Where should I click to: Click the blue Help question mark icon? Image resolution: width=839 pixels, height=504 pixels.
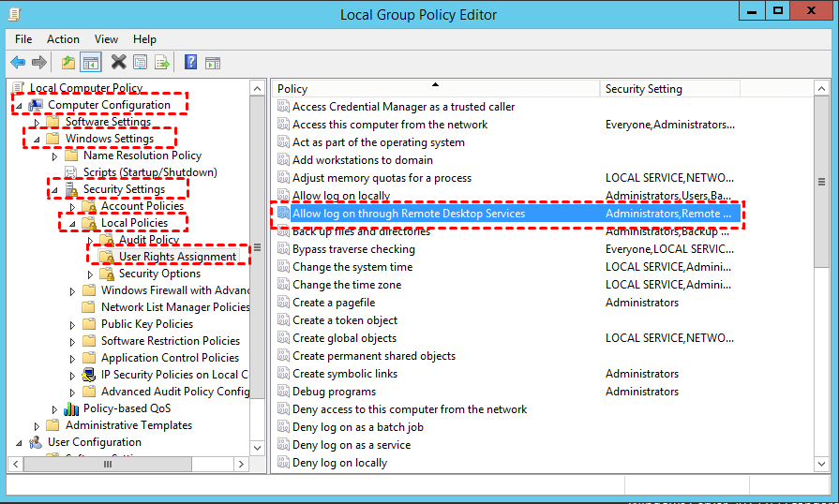(190, 63)
